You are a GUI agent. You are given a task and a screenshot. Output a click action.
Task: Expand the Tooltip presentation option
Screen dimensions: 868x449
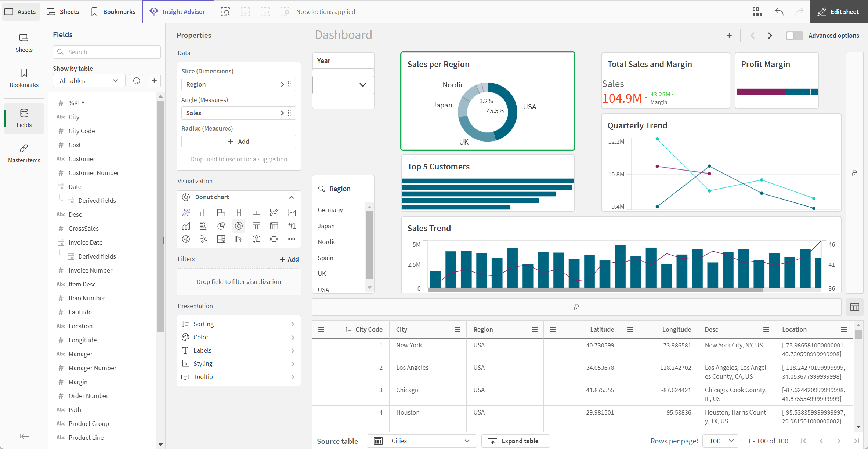tap(238, 376)
